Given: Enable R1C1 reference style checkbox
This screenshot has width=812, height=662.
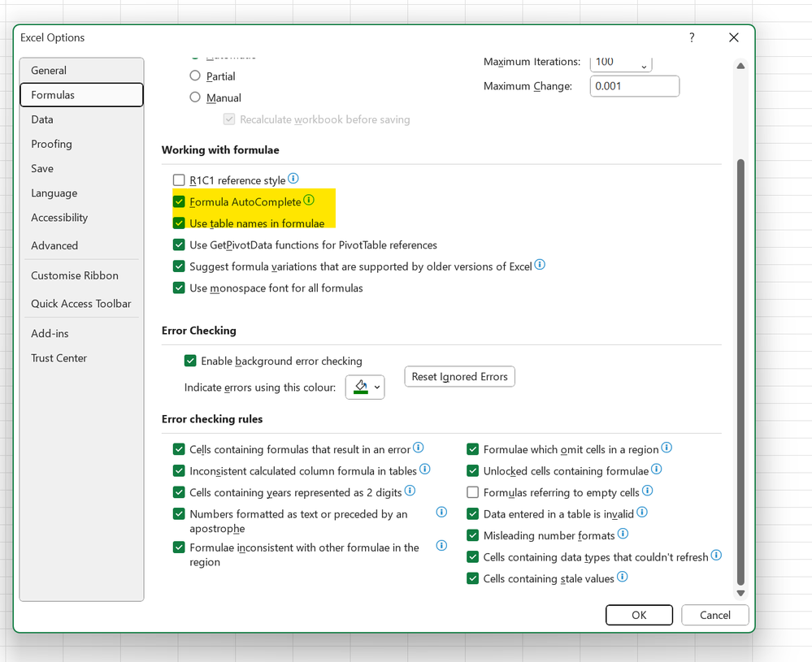Looking at the screenshot, I should (179, 180).
